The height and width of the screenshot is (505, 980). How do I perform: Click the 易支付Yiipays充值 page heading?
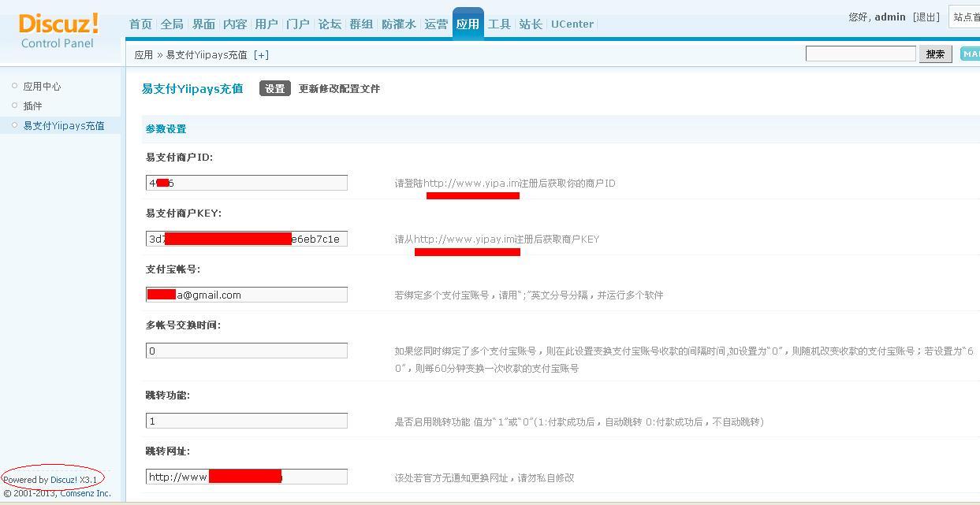(x=192, y=88)
